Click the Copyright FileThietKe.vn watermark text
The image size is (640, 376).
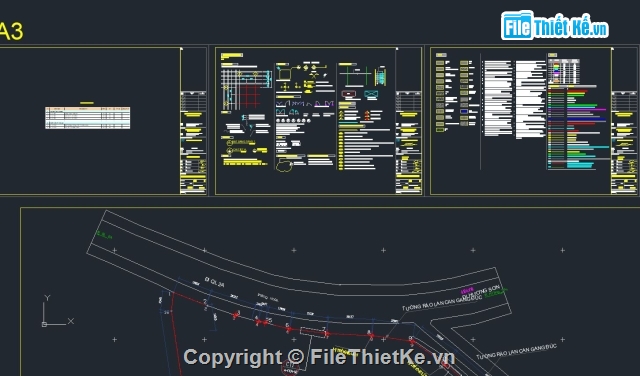[319, 357]
